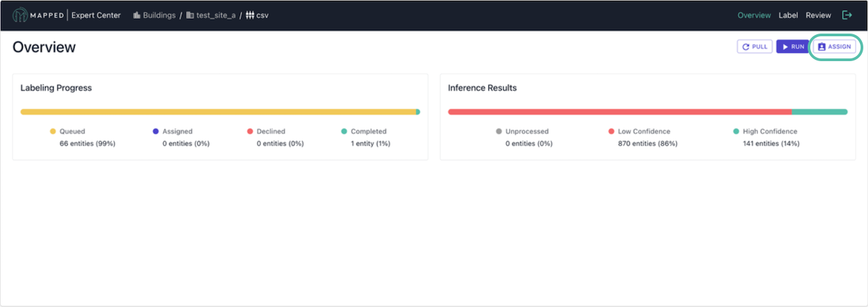868x307 pixels.
Task: Click the "1 entity (1%)" text
Action: 370,143
